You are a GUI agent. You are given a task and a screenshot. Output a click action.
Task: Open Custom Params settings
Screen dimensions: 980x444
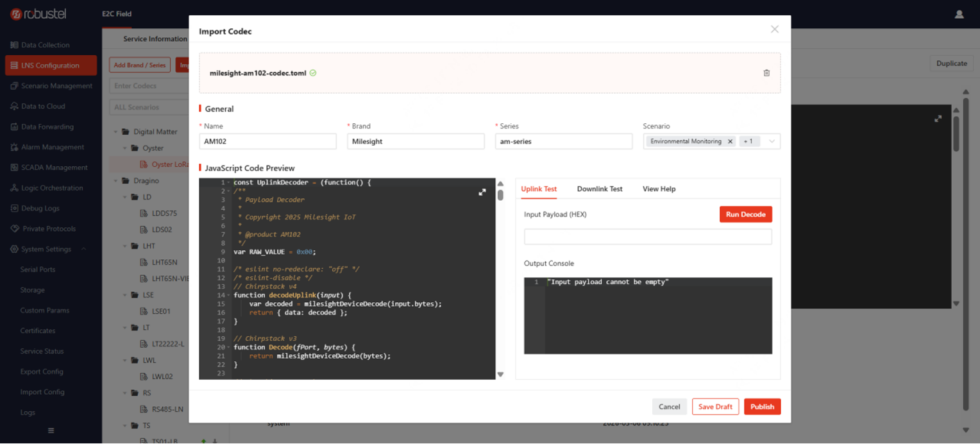click(x=45, y=311)
